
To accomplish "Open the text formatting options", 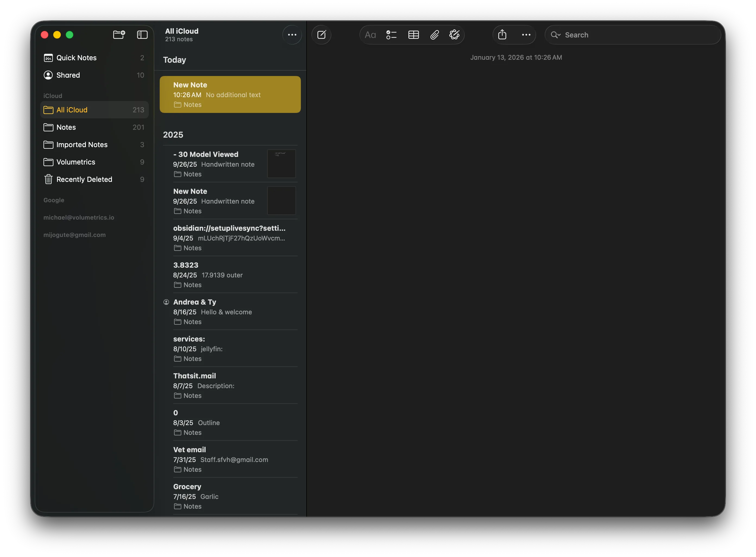I will pyautogui.click(x=370, y=34).
